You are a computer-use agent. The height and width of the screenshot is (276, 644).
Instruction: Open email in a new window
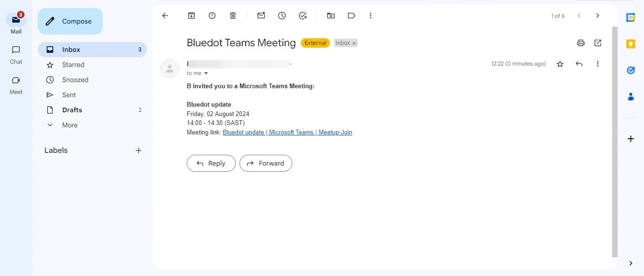tap(598, 43)
